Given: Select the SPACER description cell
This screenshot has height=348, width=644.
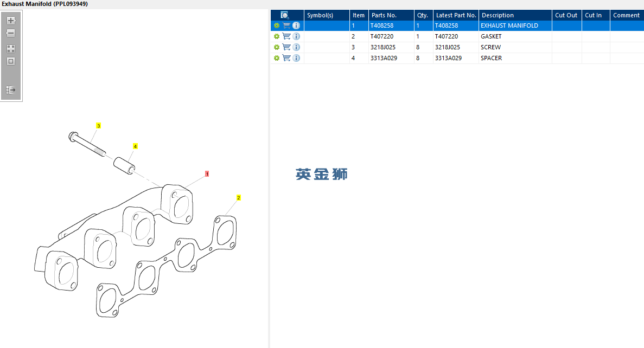Looking at the screenshot, I should [515, 58].
